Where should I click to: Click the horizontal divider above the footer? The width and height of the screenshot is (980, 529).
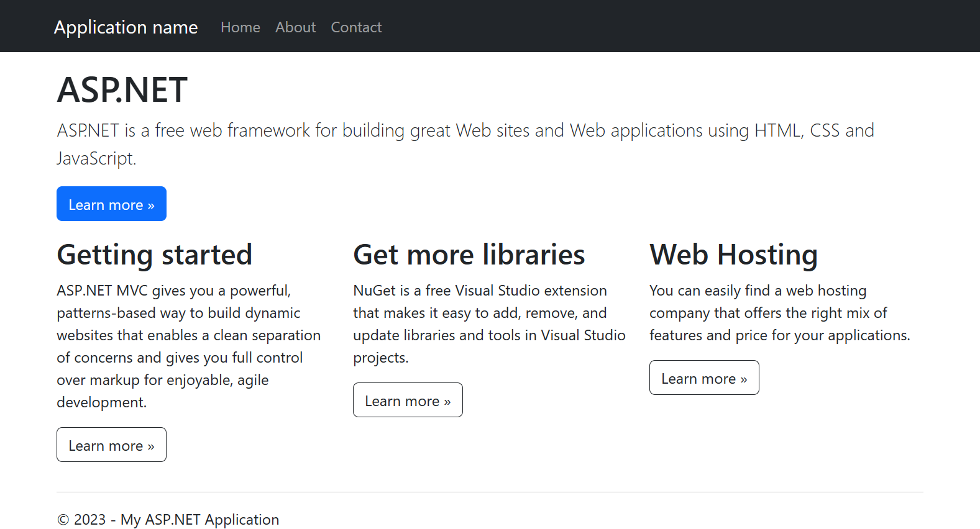(x=490, y=492)
